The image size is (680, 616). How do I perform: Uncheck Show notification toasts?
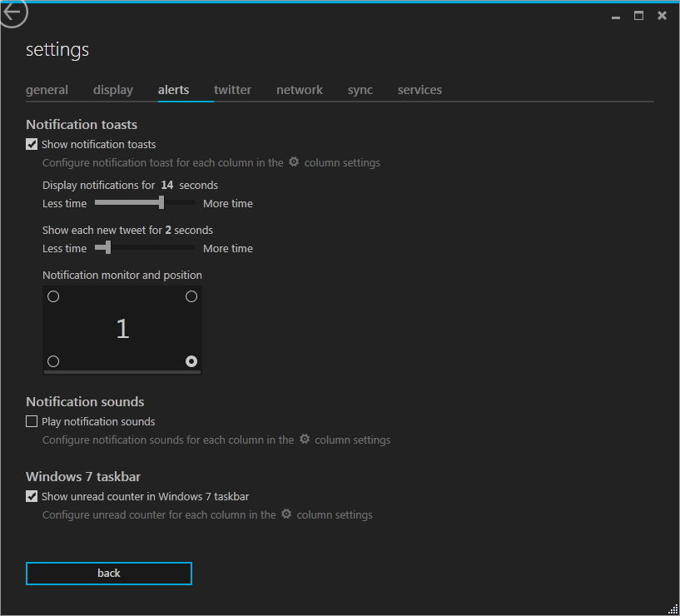click(32, 144)
